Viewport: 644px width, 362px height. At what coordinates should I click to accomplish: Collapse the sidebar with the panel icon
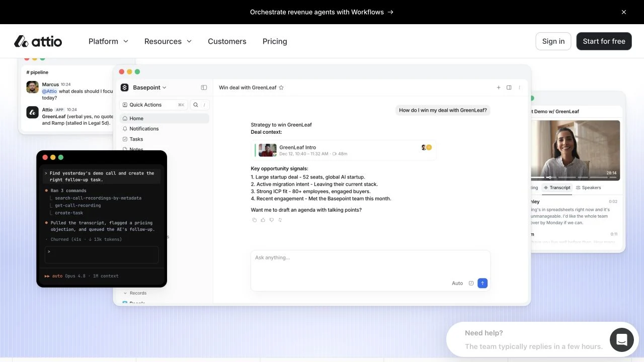204,87
